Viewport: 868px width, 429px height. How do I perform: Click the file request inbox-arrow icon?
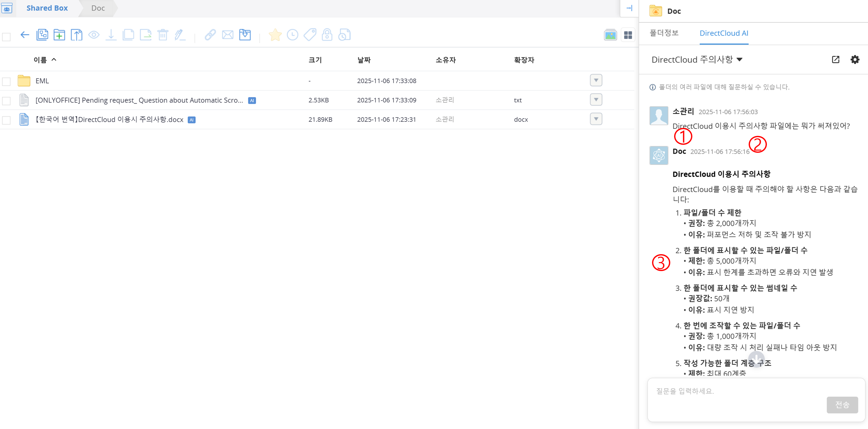[245, 35]
